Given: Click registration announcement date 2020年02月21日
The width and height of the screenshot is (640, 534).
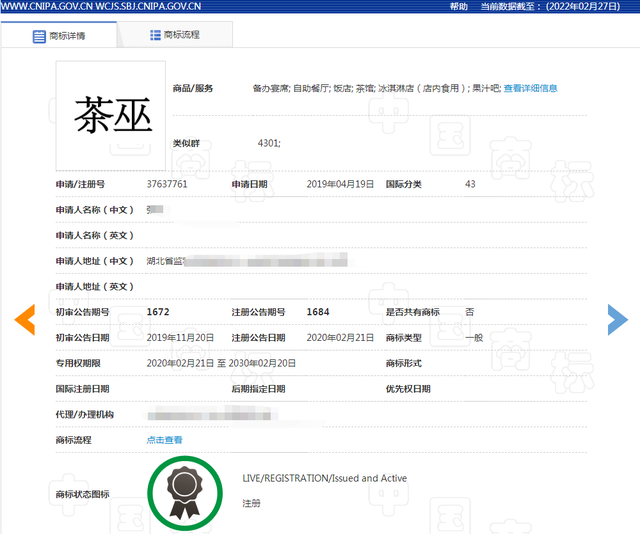Looking at the screenshot, I should (x=340, y=338).
